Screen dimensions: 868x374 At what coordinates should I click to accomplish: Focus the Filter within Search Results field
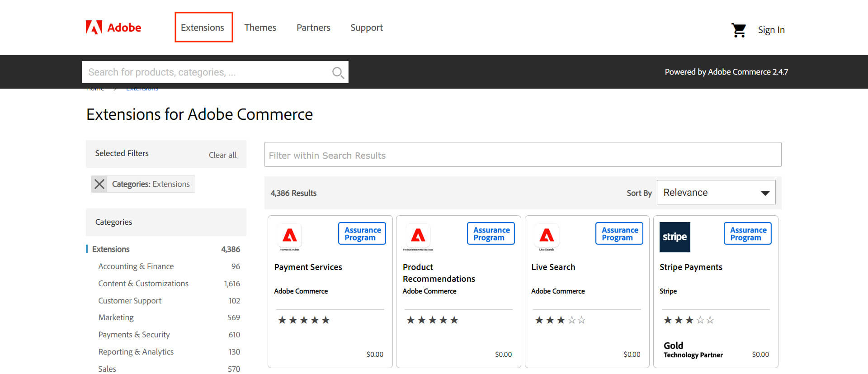(523, 155)
